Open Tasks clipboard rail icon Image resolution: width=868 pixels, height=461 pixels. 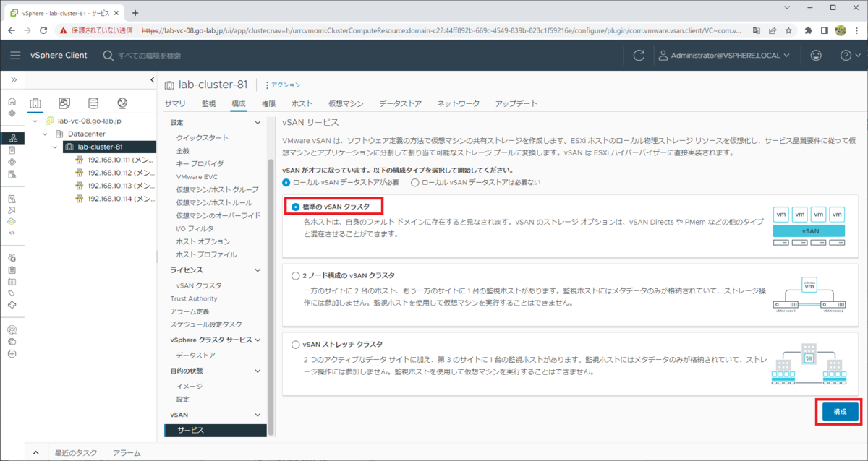12,270
